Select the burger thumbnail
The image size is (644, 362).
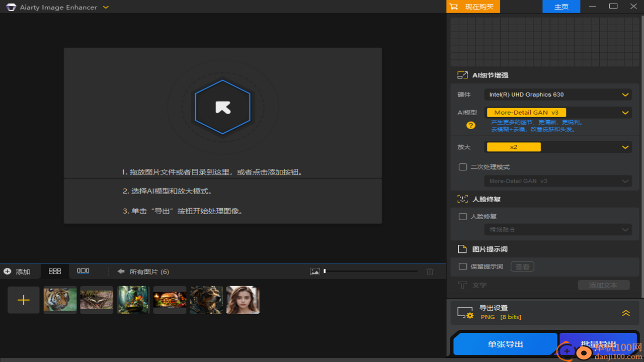point(170,300)
